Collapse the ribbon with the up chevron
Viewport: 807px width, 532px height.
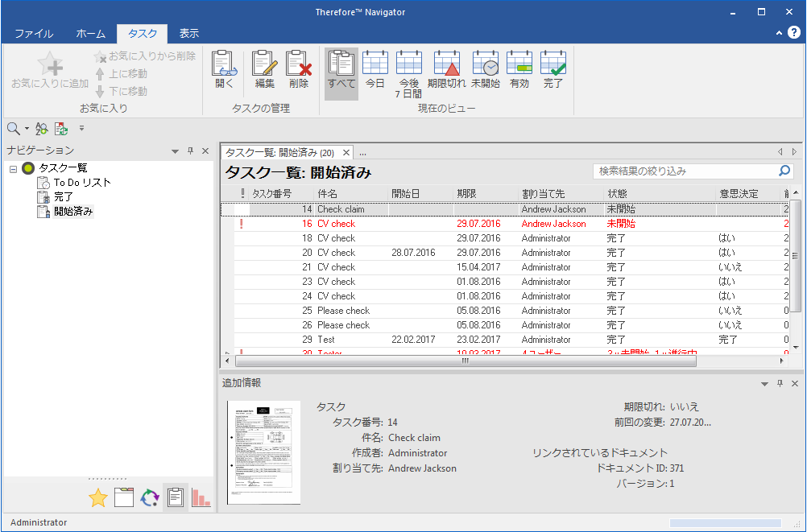pyautogui.click(x=779, y=33)
